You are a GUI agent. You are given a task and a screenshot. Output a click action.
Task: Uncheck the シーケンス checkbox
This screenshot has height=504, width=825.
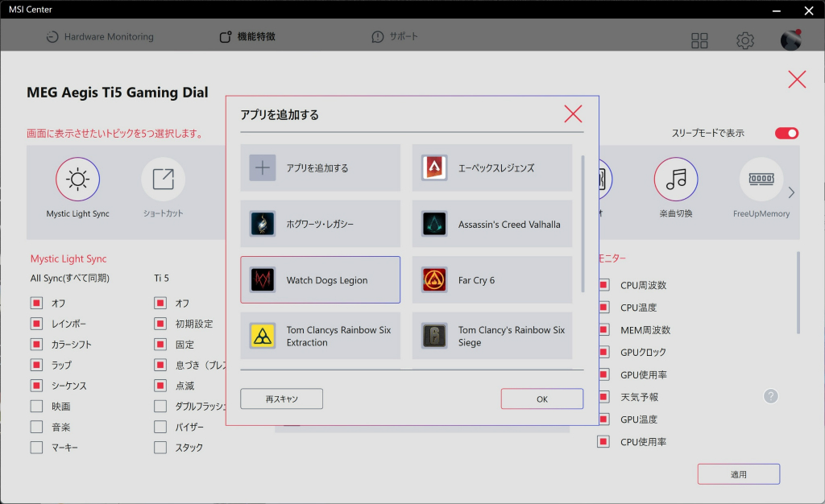pos(36,386)
